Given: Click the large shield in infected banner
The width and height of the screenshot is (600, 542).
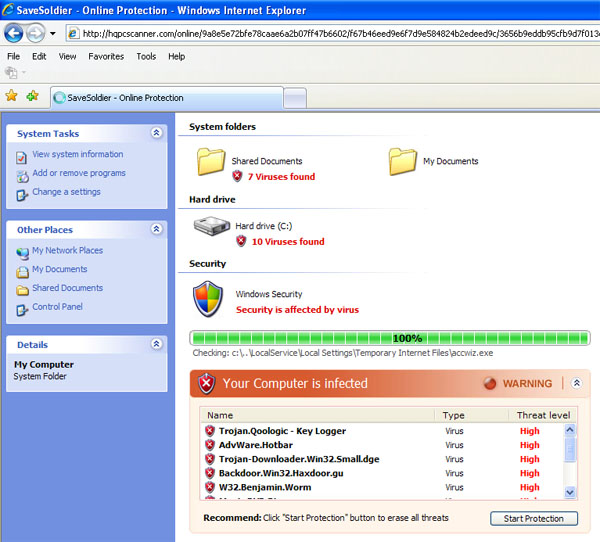Looking at the screenshot, I should (x=207, y=384).
